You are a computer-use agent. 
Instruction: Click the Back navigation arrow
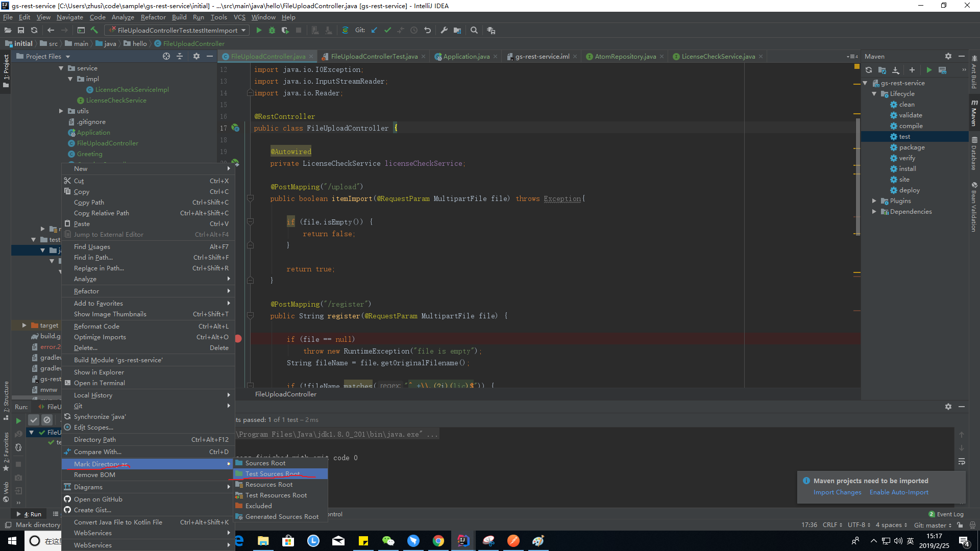(x=51, y=30)
